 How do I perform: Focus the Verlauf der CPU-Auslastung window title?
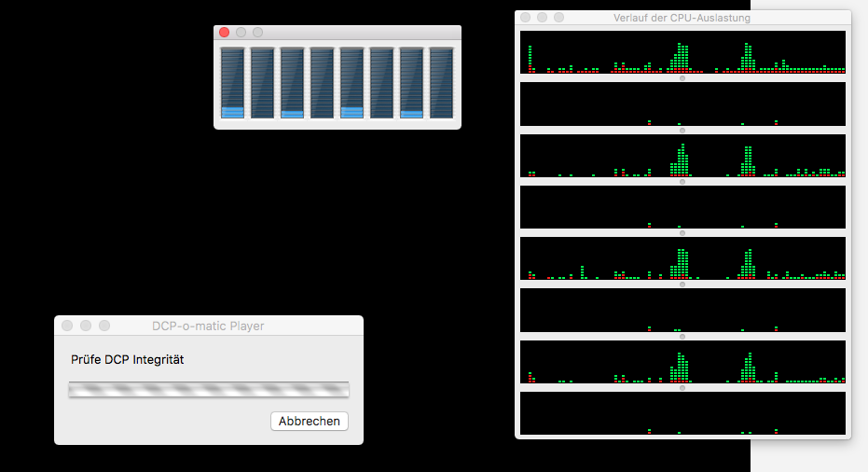[x=682, y=17]
